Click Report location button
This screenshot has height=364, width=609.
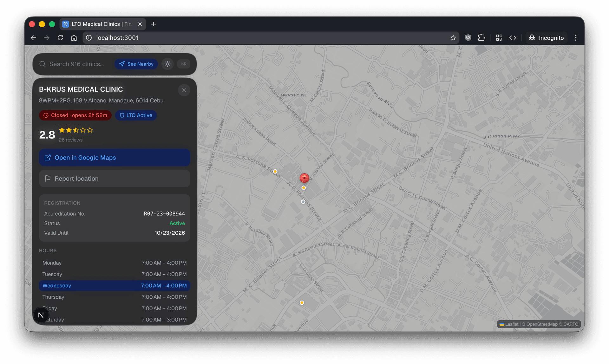115,179
